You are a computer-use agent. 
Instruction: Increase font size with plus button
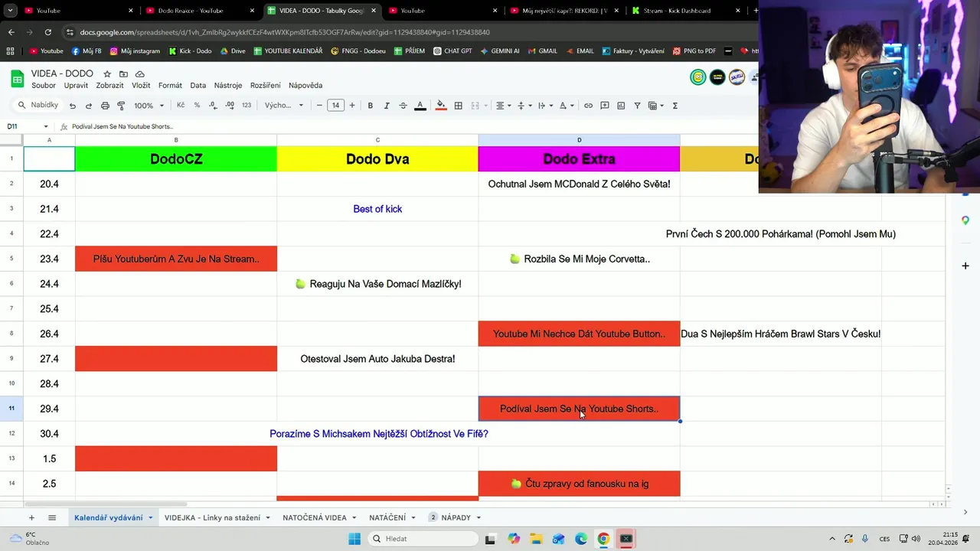point(352,106)
